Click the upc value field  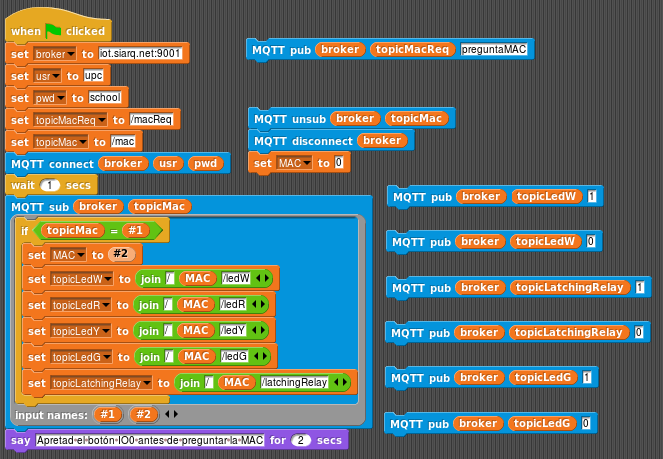93,75
